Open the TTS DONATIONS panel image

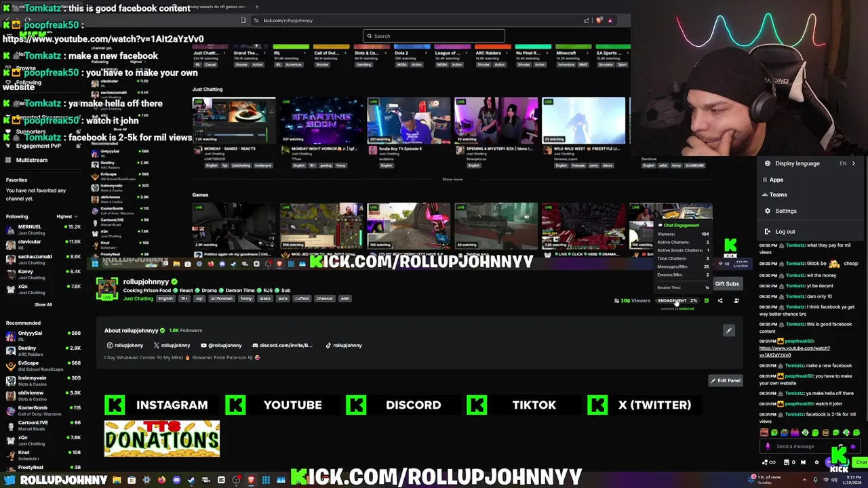(162, 439)
